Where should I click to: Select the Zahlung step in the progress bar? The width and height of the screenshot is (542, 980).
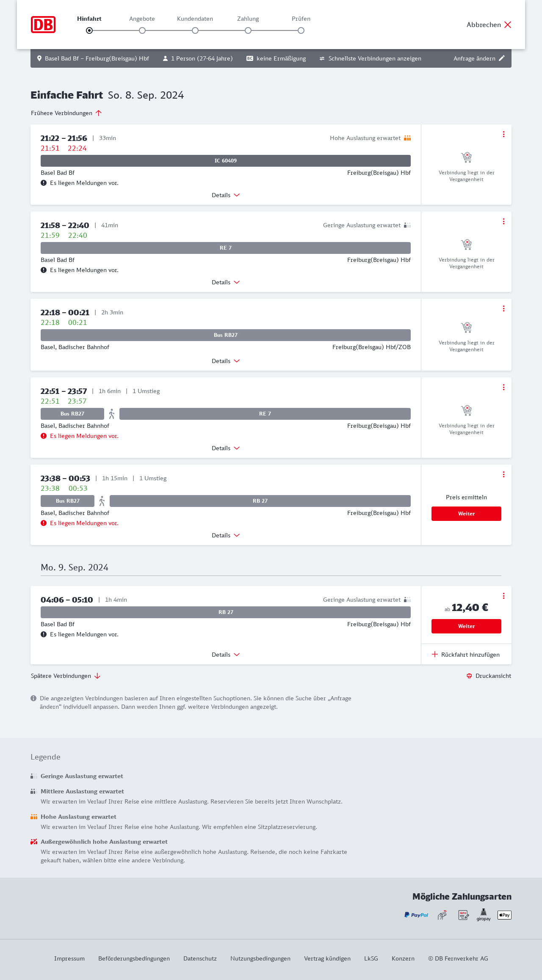pyautogui.click(x=248, y=30)
